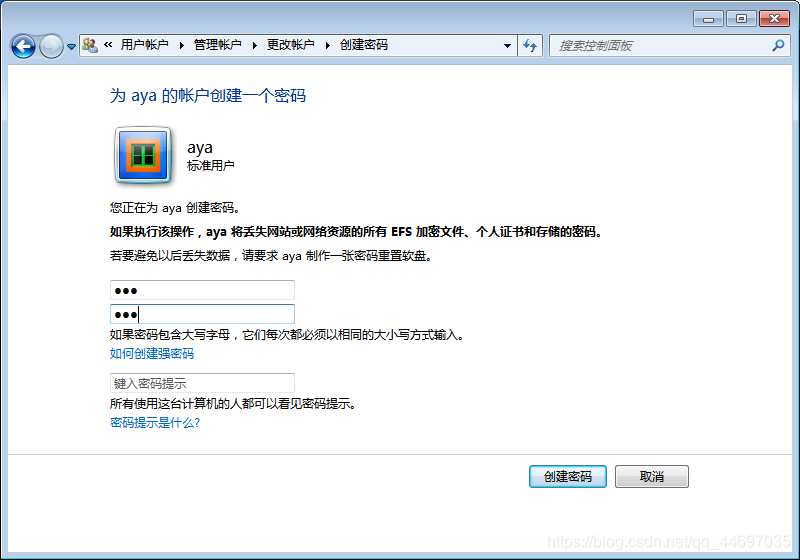Open address bar history dropdown

[x=507, y=46]
